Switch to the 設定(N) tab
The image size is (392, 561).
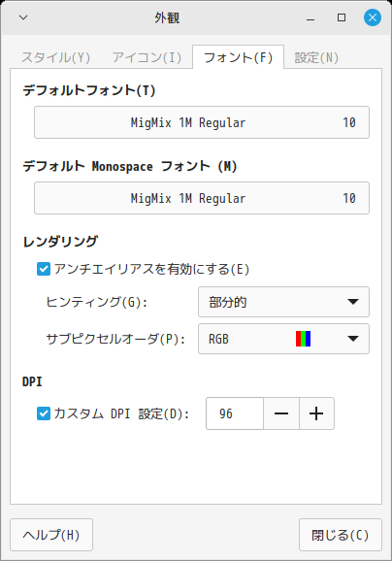tap(316, 57)
